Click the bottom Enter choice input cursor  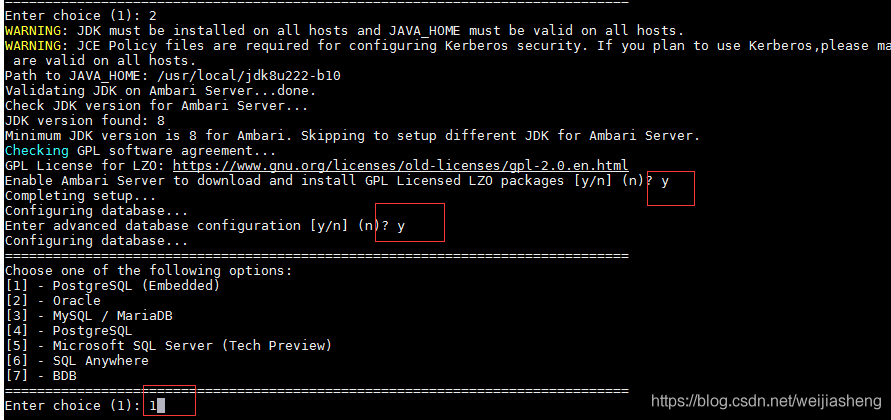pyautogui.click(x=160, y=406)
